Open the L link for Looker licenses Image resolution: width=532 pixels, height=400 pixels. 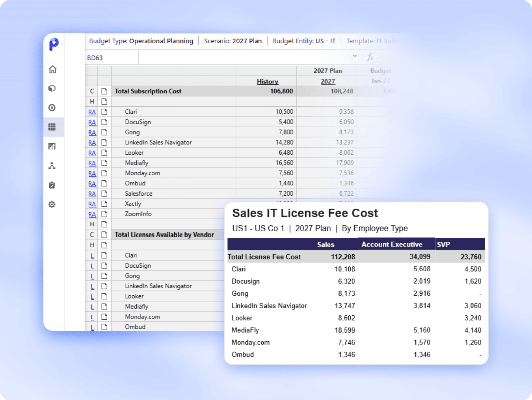(92, 297)
